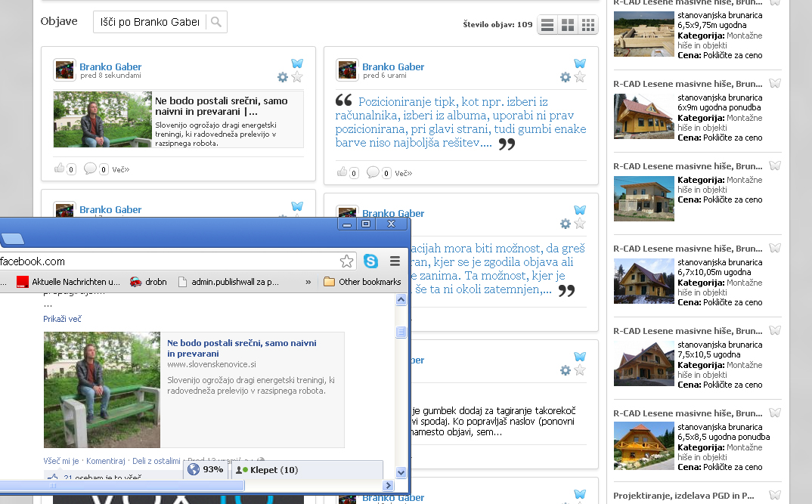Open the Chrome hamburger menu
812x504 pixels.
coord(395,261)
